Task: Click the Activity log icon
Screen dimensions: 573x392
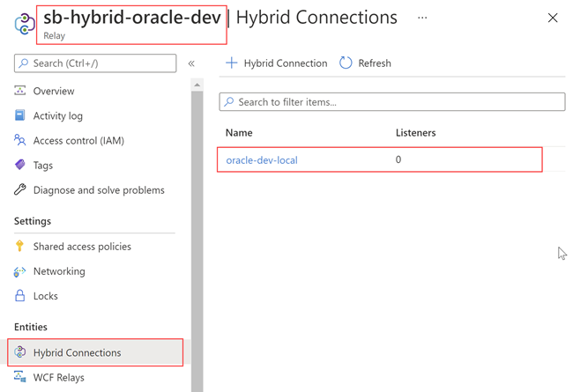Action: pos(20,115)
